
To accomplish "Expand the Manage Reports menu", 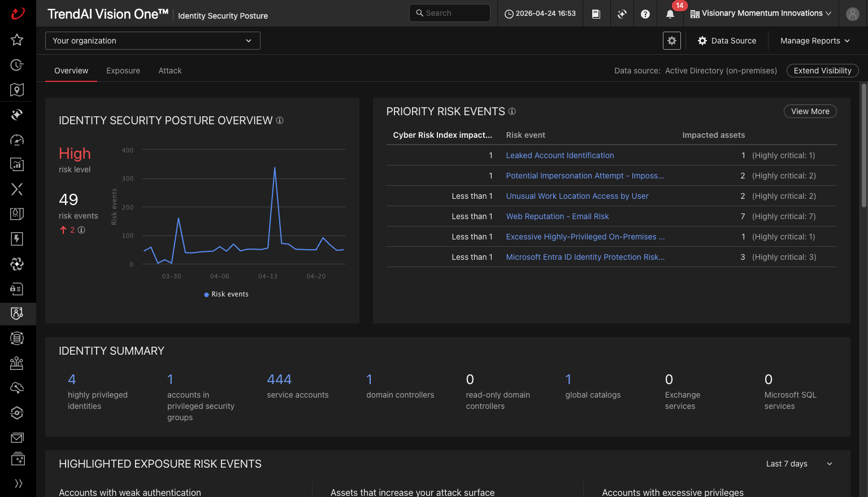I will pyautogui.click(x=815, y=41).
